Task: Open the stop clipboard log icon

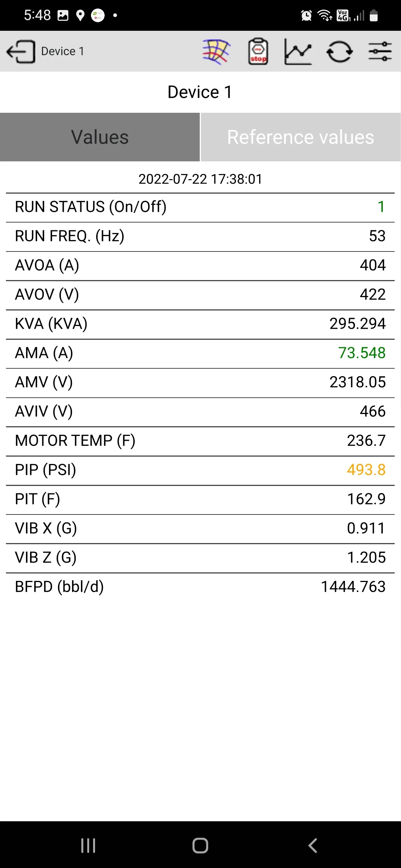Action: tap(258, 51)
